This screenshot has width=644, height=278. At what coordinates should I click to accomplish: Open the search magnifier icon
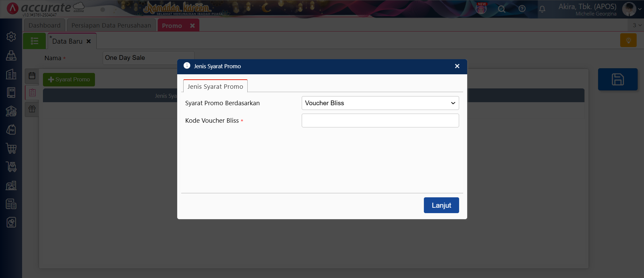[x=501, y=9]
